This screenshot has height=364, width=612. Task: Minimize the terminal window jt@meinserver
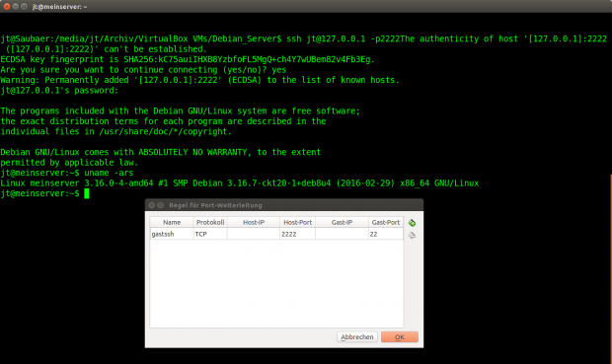pyautogui.click(x=15, y=6)
